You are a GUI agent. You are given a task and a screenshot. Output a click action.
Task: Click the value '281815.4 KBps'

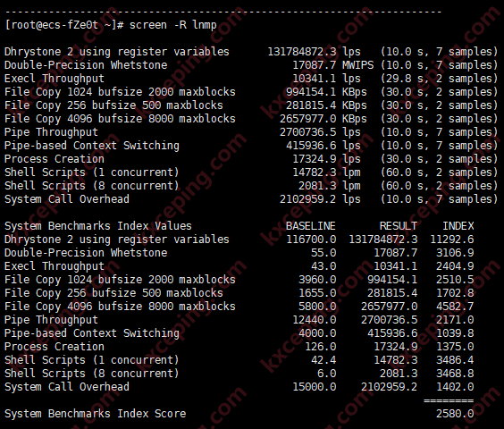326,105
